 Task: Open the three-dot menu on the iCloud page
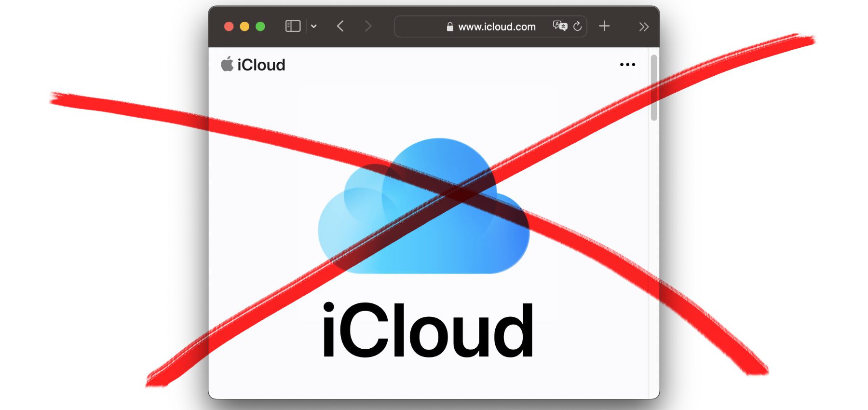coord(627,65)
